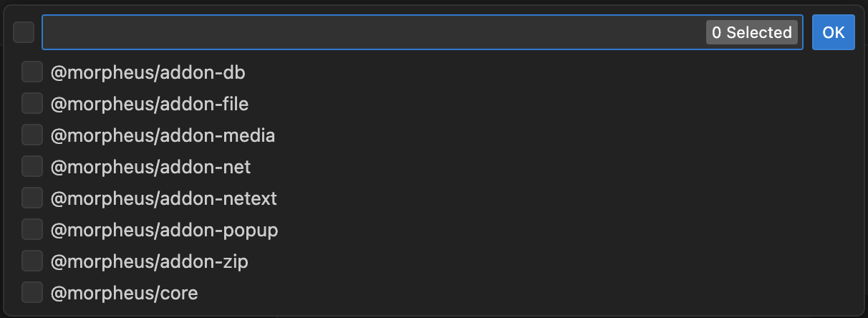Image resolution: width=868 pixels, height=318 pixels.
Task: Click the 0 Selected badge
Action: tap(752, 32)
